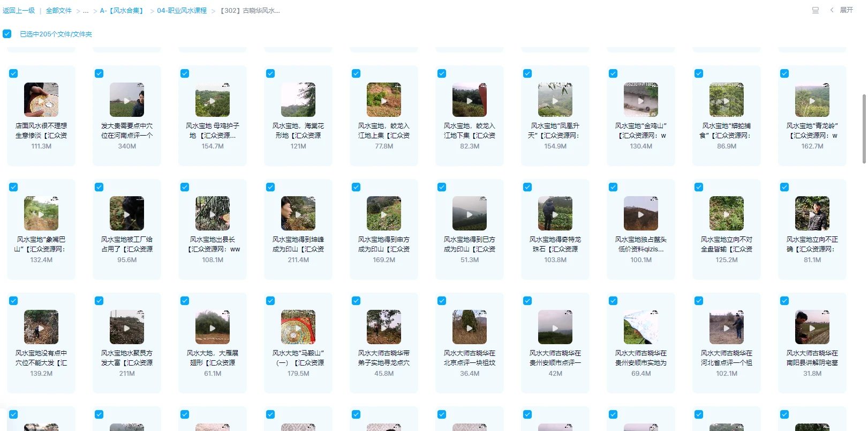This screenshot has width=868, height=431.
Task: Toggle checkbox for 大雁展翅形 video
Action: pos(185,301)
